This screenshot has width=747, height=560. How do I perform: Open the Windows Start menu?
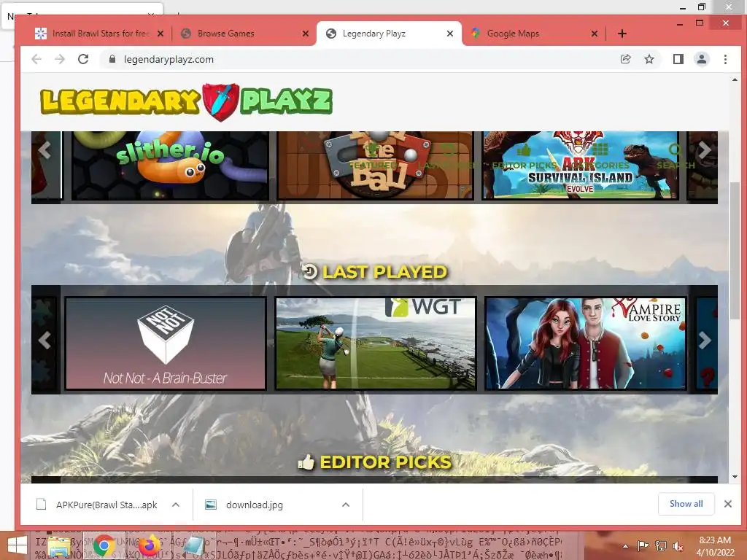pos(18,545)
